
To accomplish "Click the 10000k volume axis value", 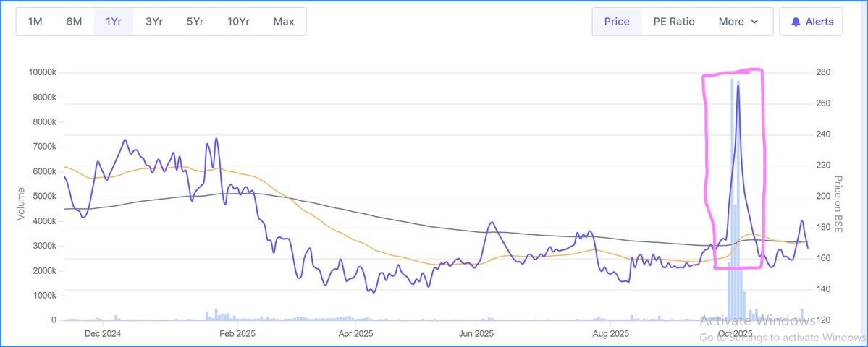I will tap(42, 73).
